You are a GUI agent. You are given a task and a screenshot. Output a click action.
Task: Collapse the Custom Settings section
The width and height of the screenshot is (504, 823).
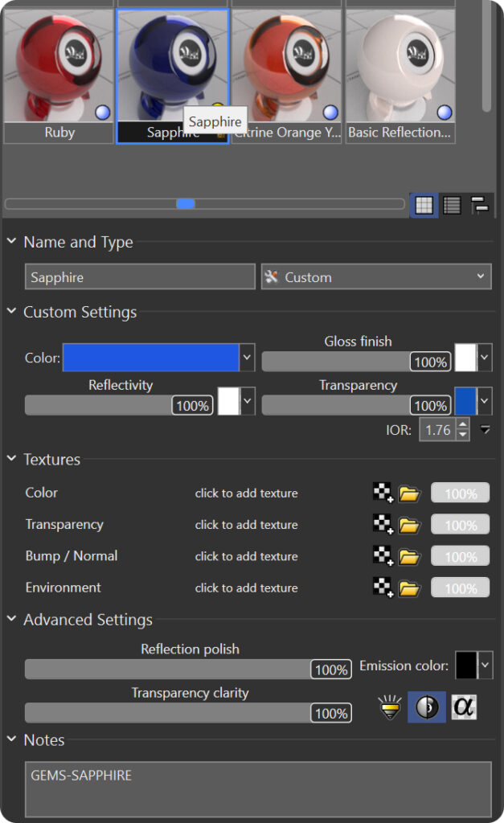[12, 312]
